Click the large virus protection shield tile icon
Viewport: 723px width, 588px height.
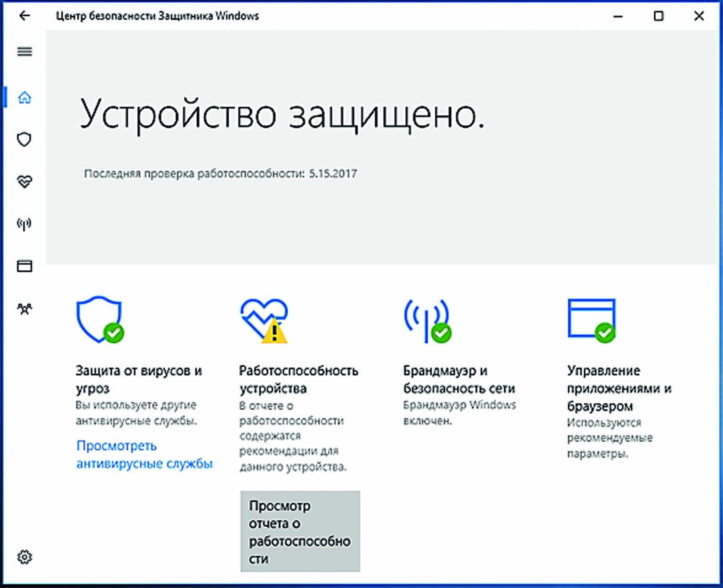pyautogui.click(x=99, y=319)
